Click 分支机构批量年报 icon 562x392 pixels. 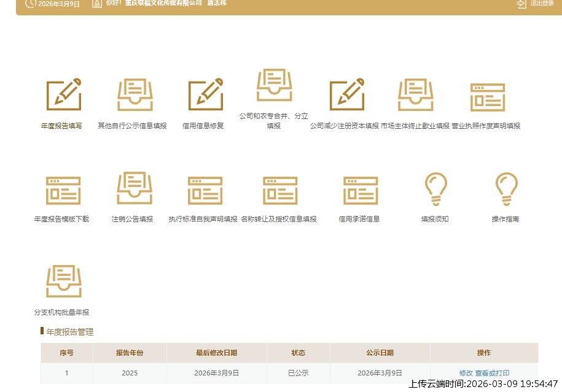(x=63, y=282)
